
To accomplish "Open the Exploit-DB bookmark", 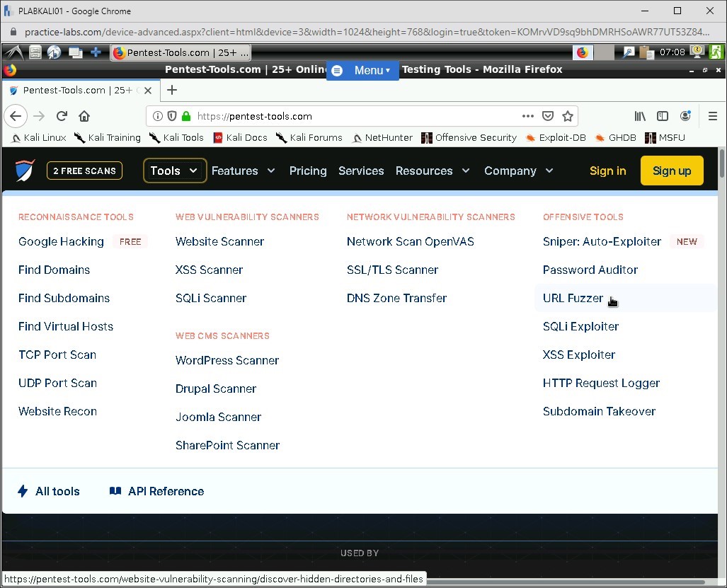I will coord(562,137).
